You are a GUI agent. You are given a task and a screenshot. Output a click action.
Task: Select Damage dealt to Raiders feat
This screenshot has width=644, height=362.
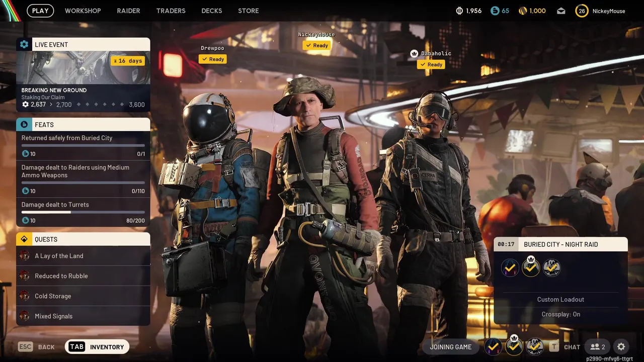[x=83, y=179]
